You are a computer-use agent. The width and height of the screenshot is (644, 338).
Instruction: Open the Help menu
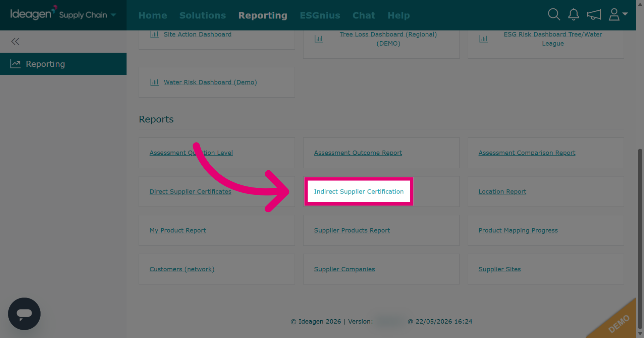point(398,15)
